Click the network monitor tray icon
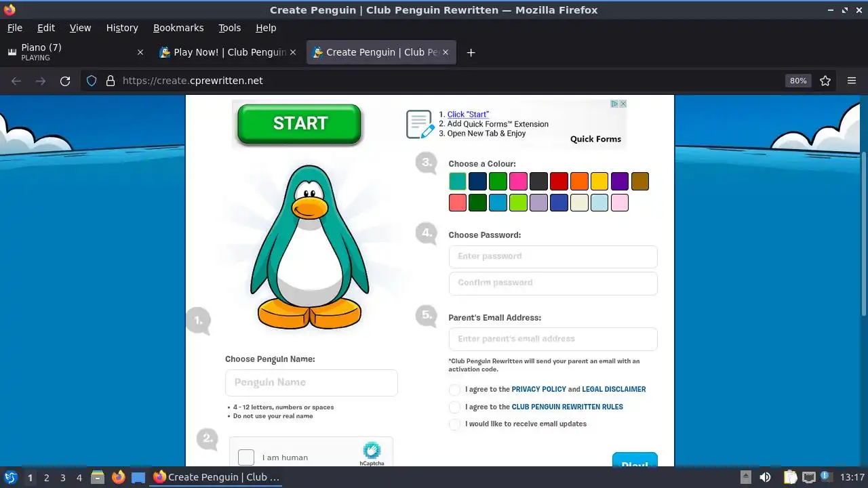The height and width of the screenshot is (488, 868). tap(809, 477)
